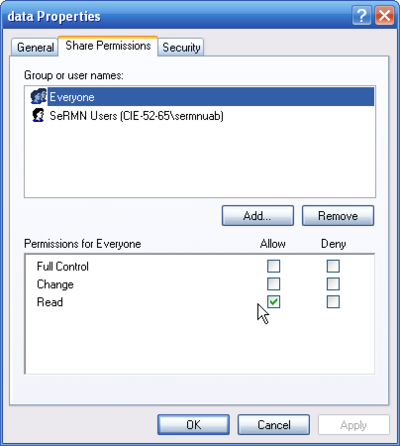Confirm changes with OK
400x446 pixels.
tap(193, 425)
